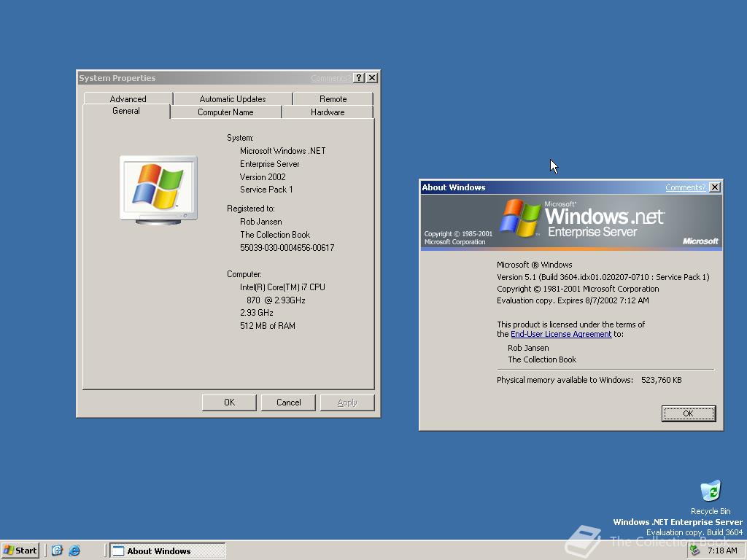Click the Comments? link in About Windows
The height and width of the screenshot is (560, 747).
click(x=685, y=187)
